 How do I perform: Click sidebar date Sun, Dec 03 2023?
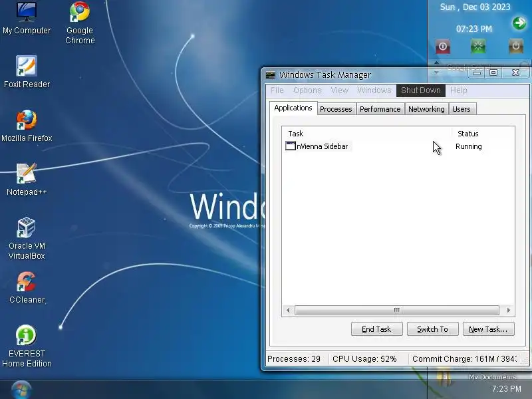click(x=475, y=7)
